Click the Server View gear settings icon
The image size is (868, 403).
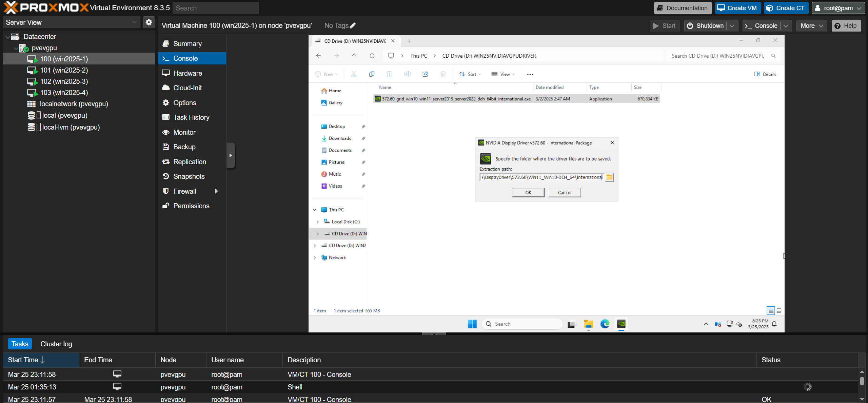[x=149, y=22]
